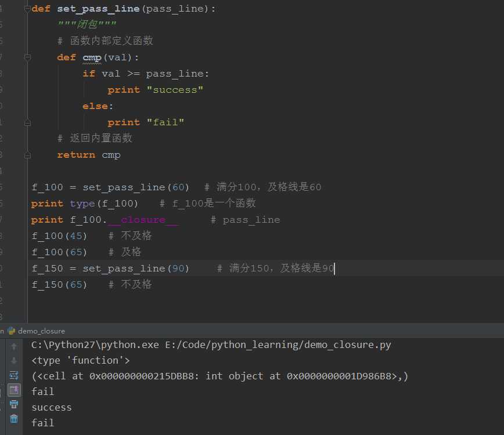The height and width of the screenshot is (435, 504).
Task: Click comment # 满分100, 及格线是60
Action: (262, 187)
